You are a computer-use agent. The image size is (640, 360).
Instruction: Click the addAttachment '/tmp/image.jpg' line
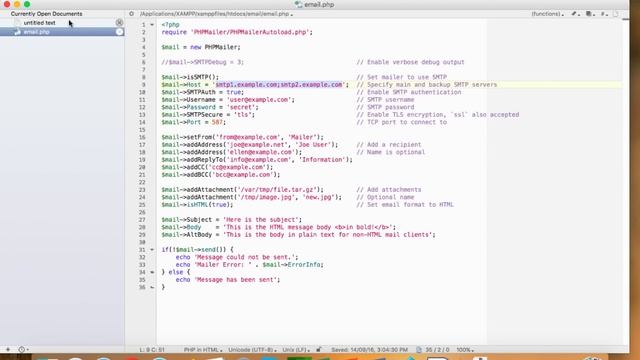click(251, 197)
